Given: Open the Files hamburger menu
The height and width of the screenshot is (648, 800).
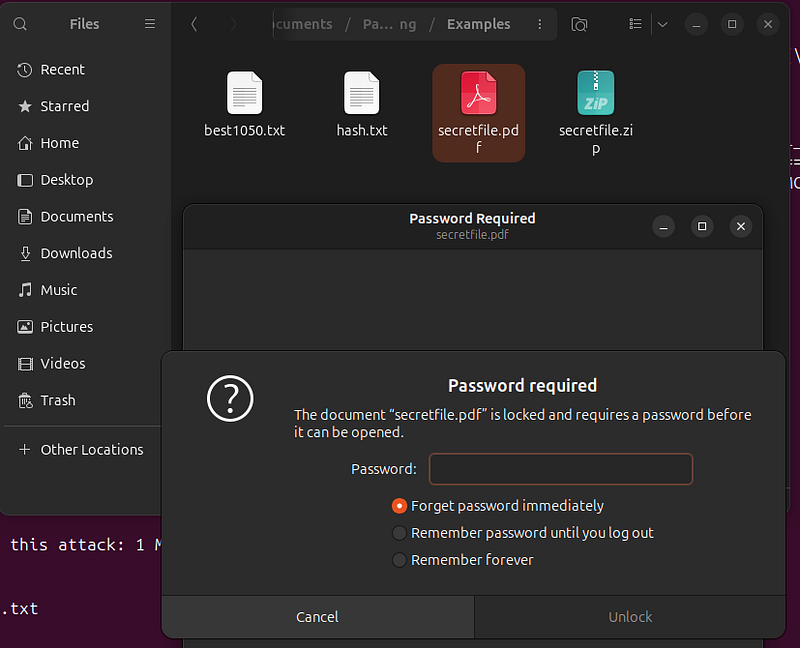Looking at the screenshot, I should pos(149,24).
